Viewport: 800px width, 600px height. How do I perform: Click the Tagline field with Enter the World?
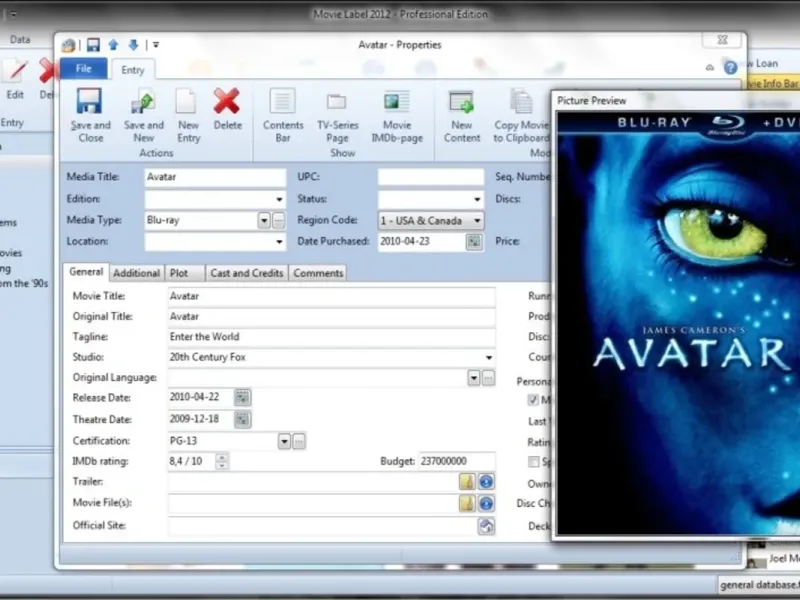331,337
